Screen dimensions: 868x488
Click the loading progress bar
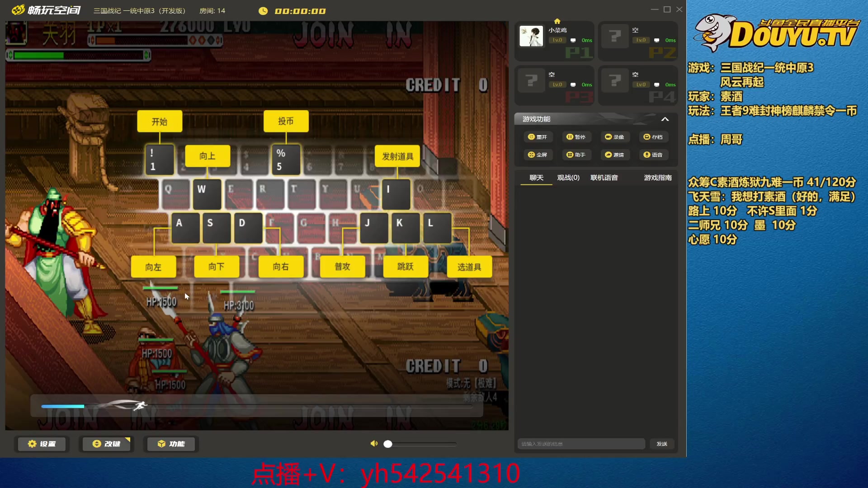pyautogui.click(x=257, y=406)
